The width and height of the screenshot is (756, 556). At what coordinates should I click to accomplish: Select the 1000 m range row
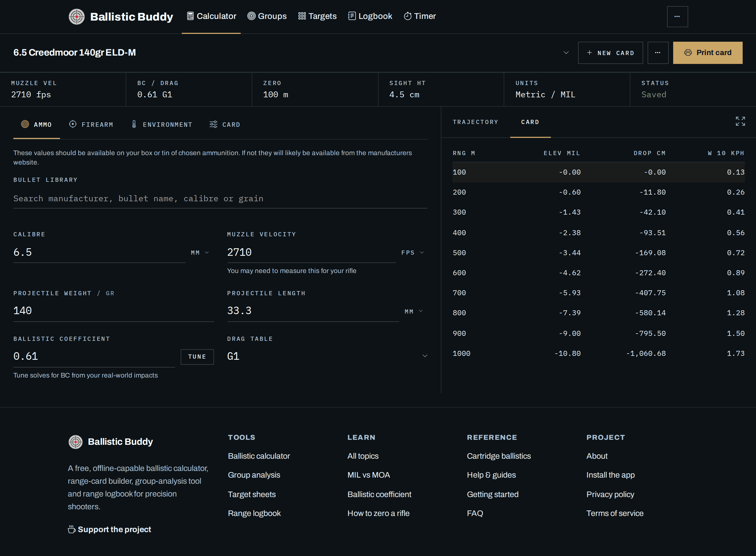[598, 353]
